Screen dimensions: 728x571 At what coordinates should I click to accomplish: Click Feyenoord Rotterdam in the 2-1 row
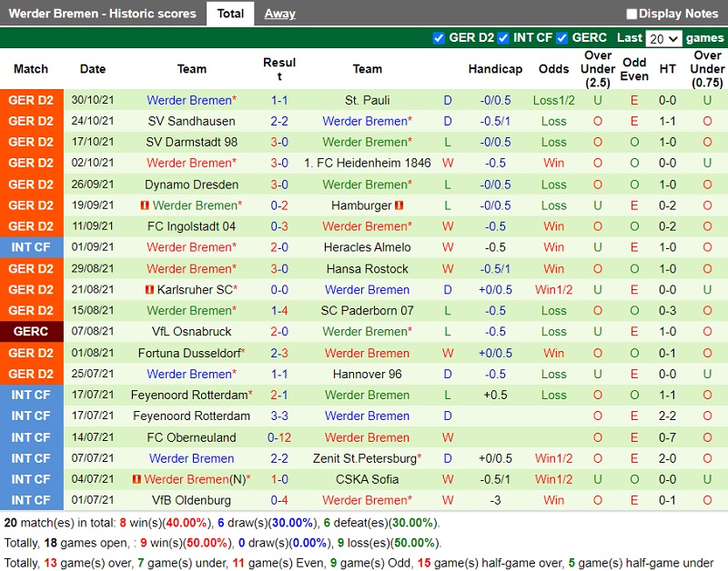(191, 395)
